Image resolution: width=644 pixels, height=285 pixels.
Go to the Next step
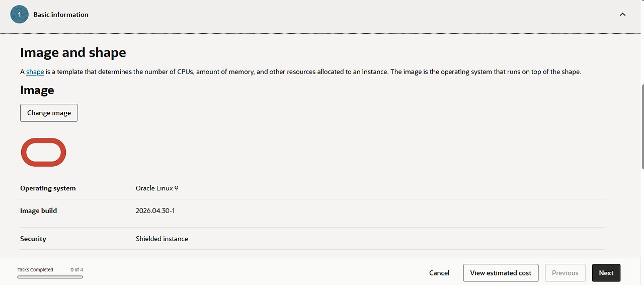tap(606, 273)
